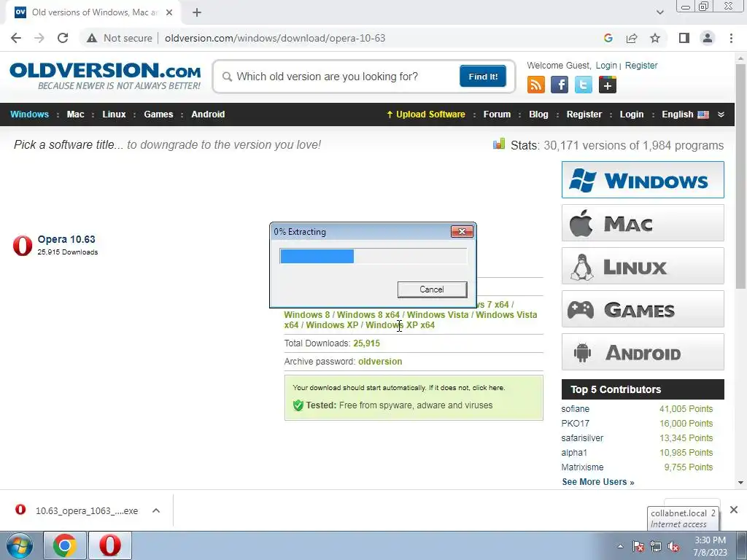Click the Opera 10.63 red logo
The image size is (747, 560).
23,245
